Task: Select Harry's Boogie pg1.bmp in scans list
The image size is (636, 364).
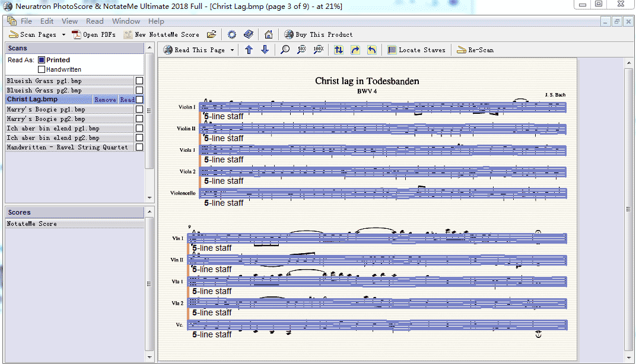Action: (x=44, y=109)
